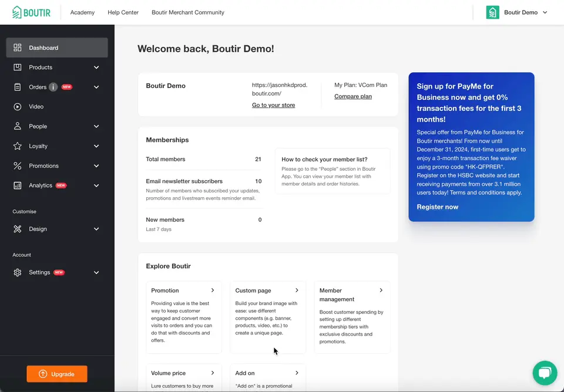The width and height of the screenshot is (564, 392).
Task: Select Loyalty label in the sidebar
Action: coord(38,146)
